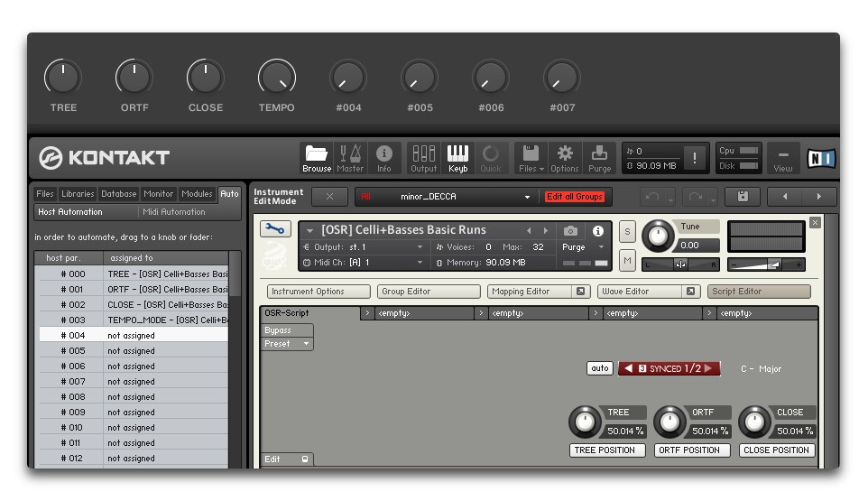Toggle the auto button
868x501 pixels.
pos(599,368)
